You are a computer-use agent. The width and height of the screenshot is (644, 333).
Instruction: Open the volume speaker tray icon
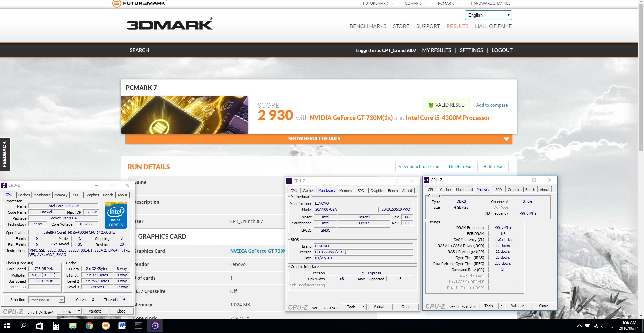603,326
